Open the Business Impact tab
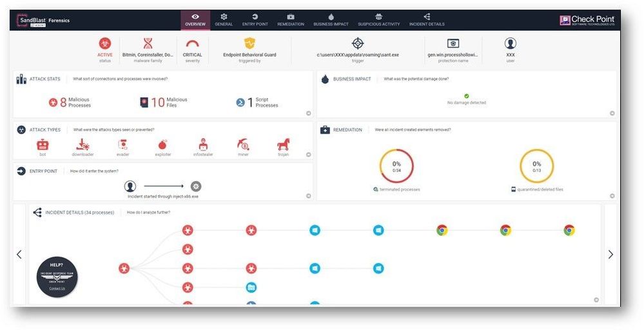Screen dimensions: 644x330 331,19
